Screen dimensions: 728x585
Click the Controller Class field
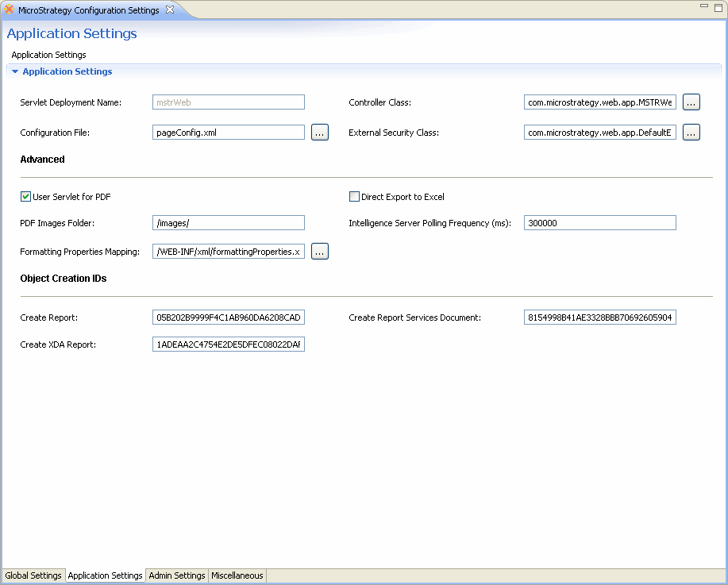click(x=600, y=102)
